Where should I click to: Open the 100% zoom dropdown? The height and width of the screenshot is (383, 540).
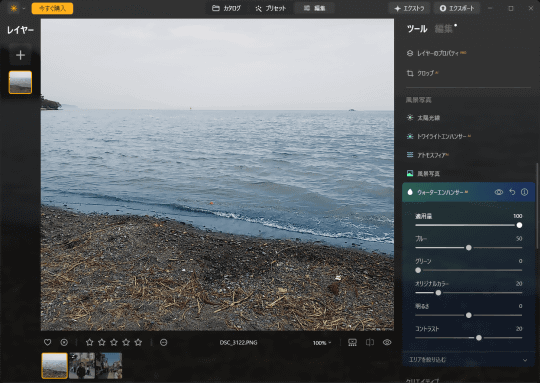pos(322,343)
